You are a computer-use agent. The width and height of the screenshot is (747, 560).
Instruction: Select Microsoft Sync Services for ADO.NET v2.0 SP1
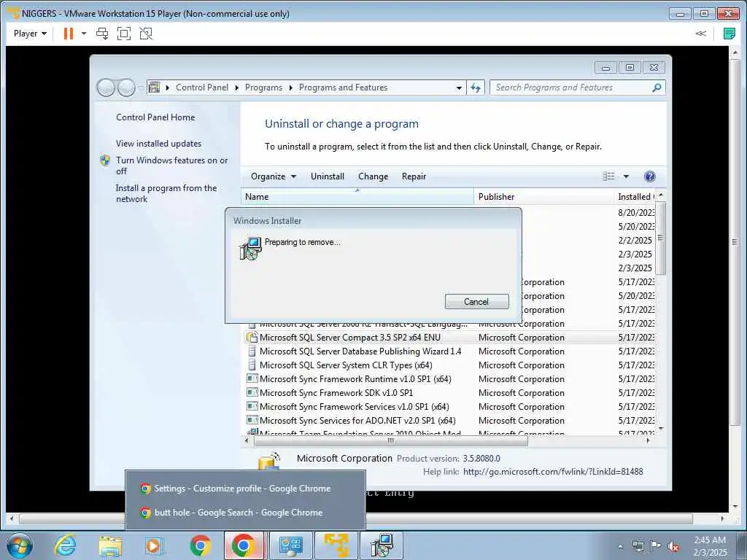tap(357, 421)
